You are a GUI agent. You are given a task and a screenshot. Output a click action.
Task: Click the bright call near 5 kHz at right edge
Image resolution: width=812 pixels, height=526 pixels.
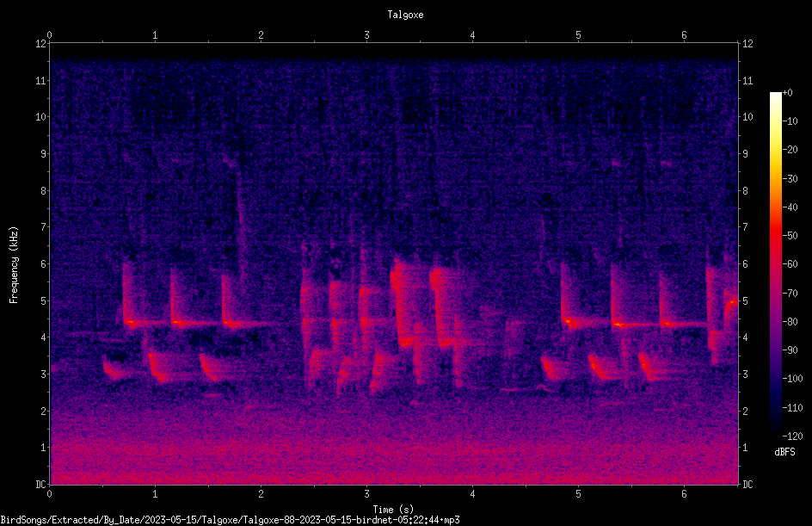731,303
